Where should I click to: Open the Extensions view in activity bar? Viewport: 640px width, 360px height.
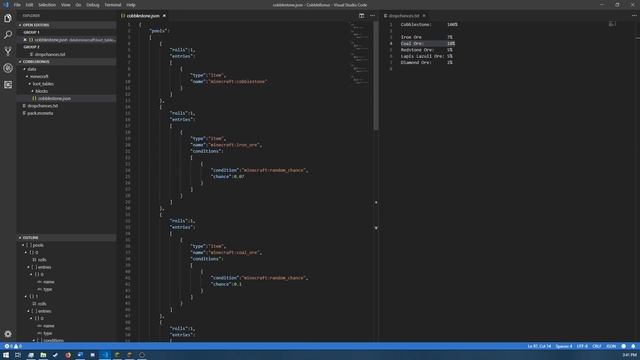8,84
